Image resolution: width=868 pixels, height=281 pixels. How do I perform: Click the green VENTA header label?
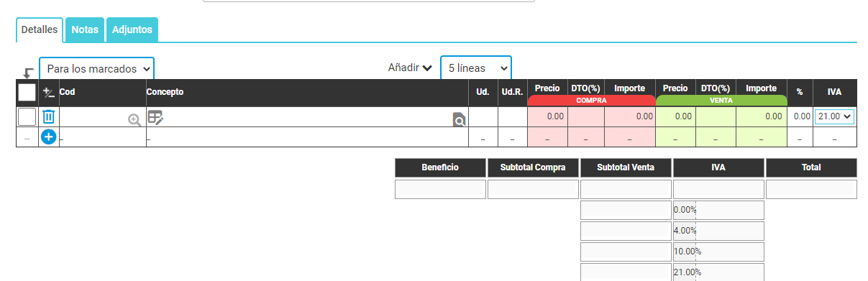point(721,101)
